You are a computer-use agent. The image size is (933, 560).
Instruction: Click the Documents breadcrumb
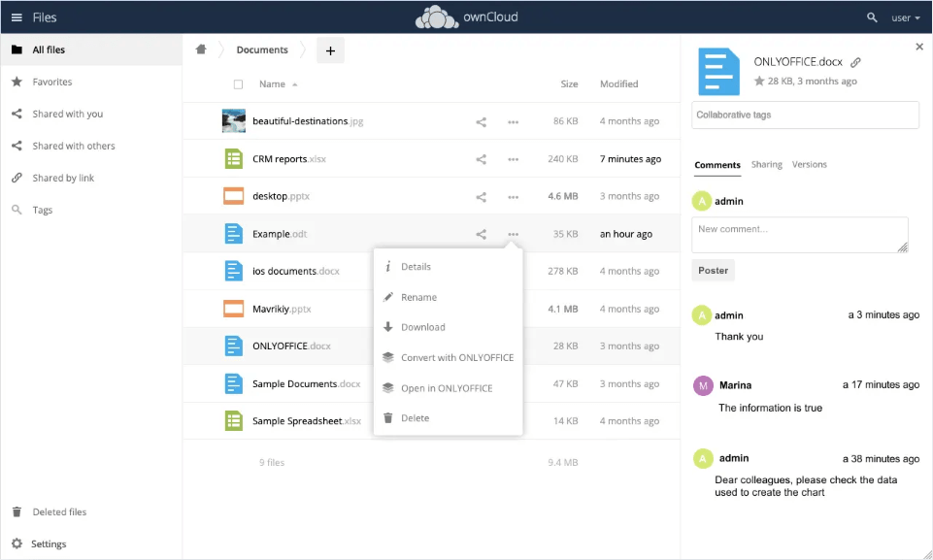click(x=262, y=50)
